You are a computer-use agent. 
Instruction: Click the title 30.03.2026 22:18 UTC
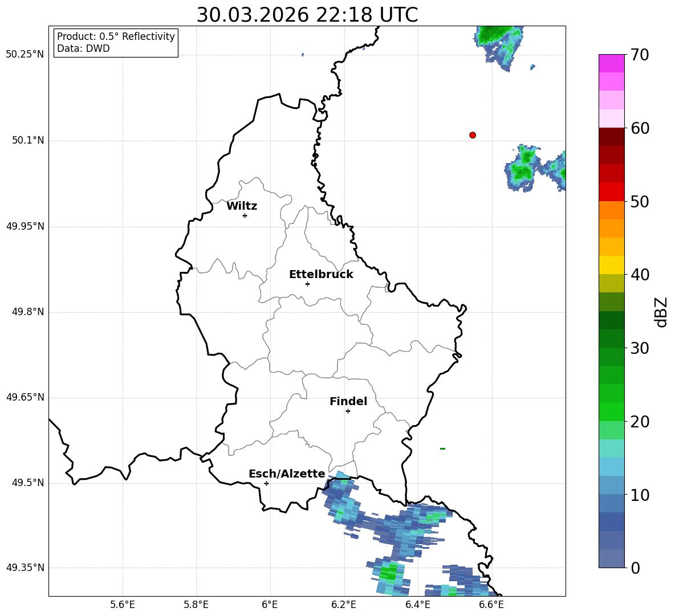(307, 15)
